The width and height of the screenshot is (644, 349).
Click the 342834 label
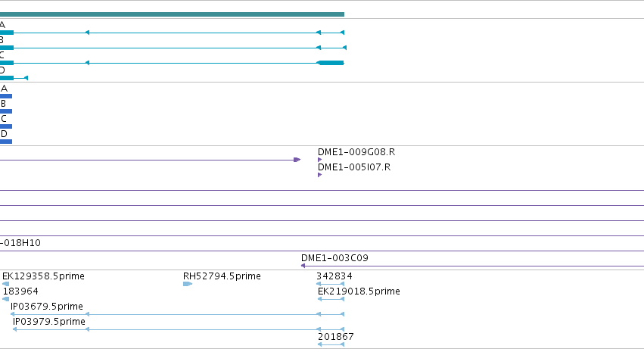click(334, 276)
